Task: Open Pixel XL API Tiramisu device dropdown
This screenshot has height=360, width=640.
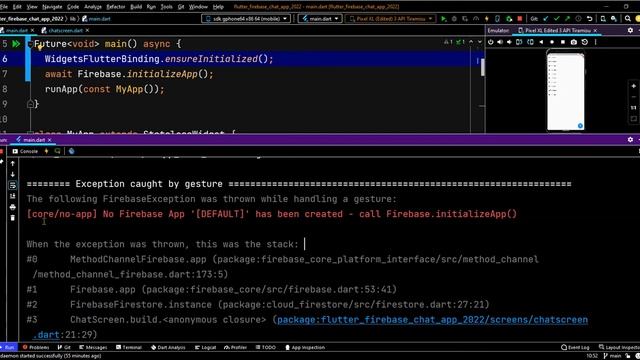Action: [x=390, y=19]
